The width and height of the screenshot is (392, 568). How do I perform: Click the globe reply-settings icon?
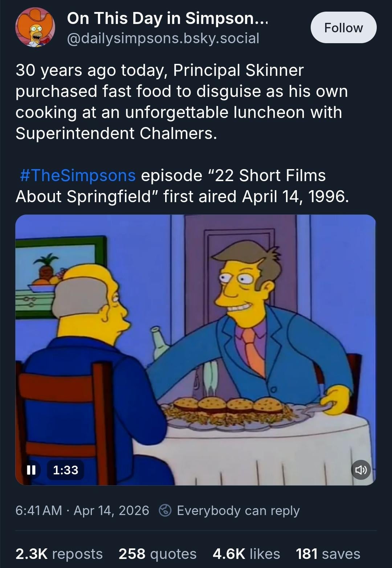(165, 510)
